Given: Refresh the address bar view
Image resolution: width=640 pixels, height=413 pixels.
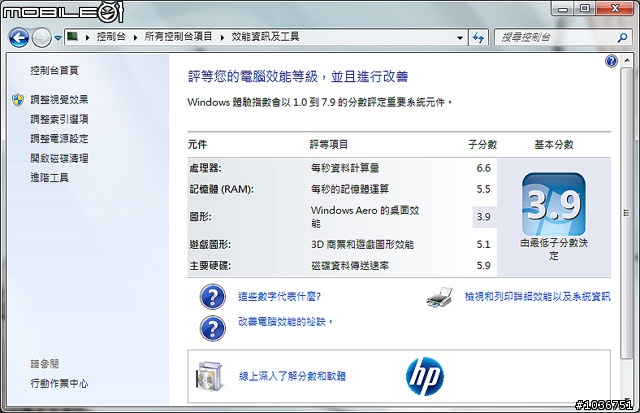Looking at the screenshot, I should click(x=478, y=38).
